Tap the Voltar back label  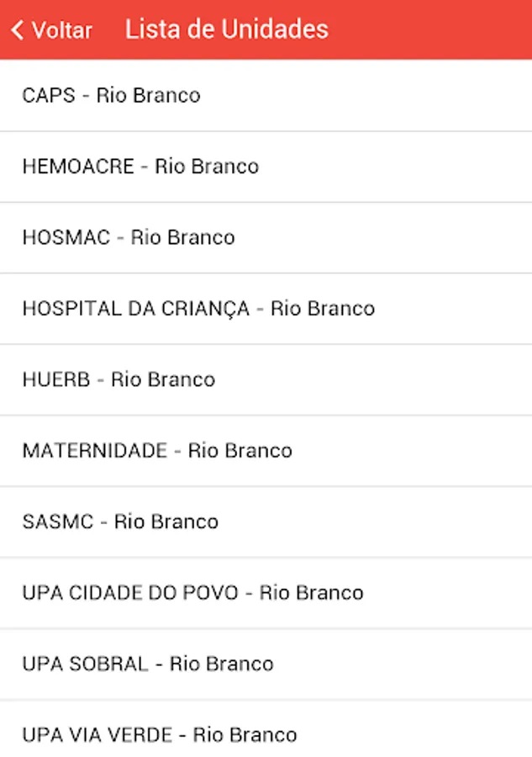coord(61,30)
